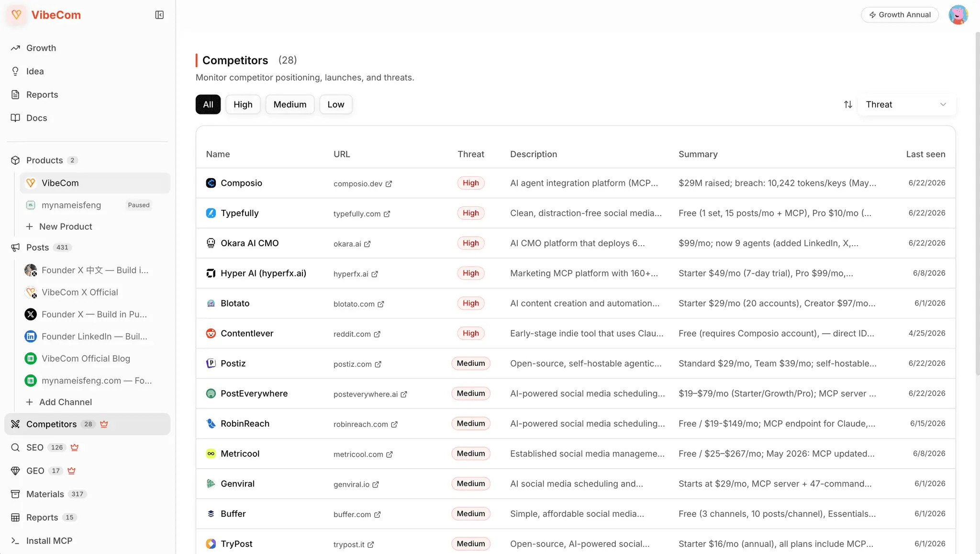
Task: Go to Growth in the sidebar
Action: (41, 48)
